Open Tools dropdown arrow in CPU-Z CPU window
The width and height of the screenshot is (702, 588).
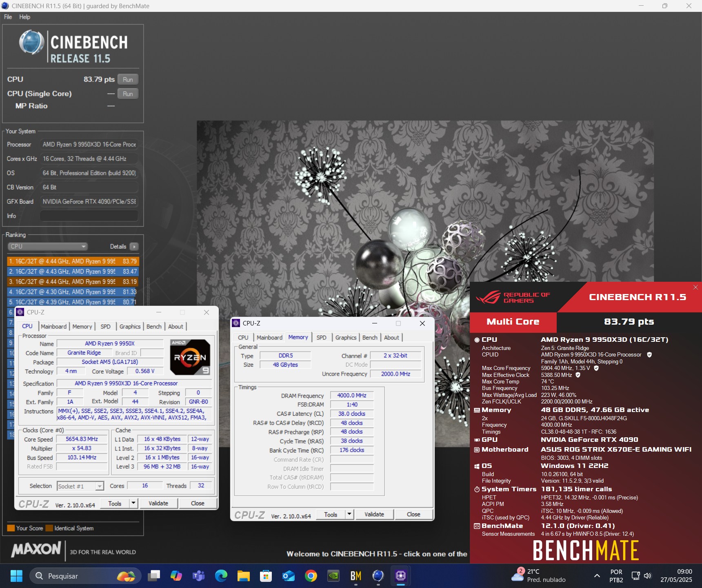pyautogui.click(x=133, y=503)
